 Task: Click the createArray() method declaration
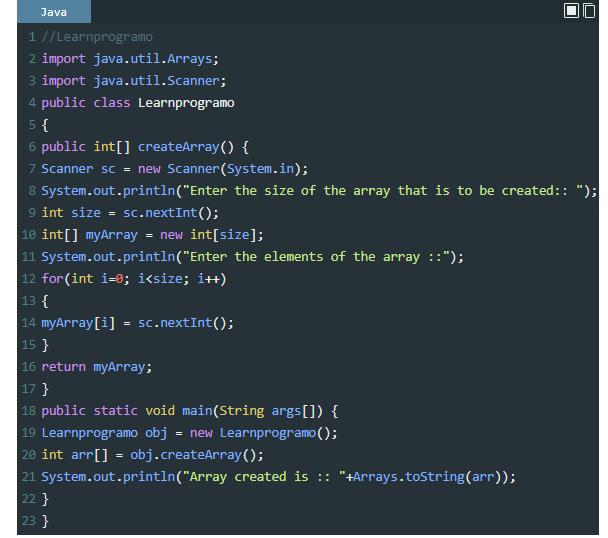145,147
